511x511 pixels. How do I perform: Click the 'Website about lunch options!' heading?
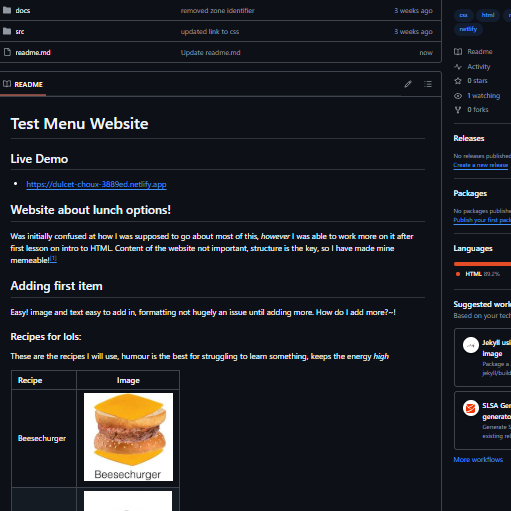(x=90, y=210)
